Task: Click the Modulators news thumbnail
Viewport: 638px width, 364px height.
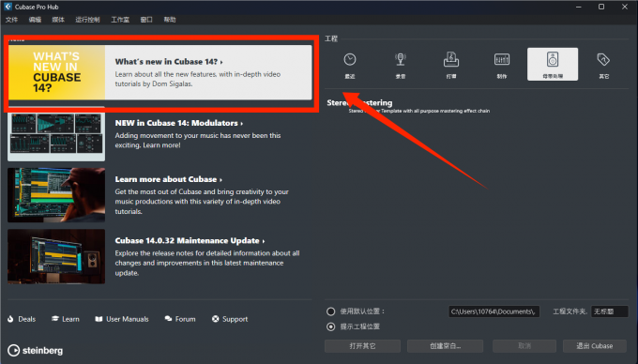Action: click(x=56, y=134)
